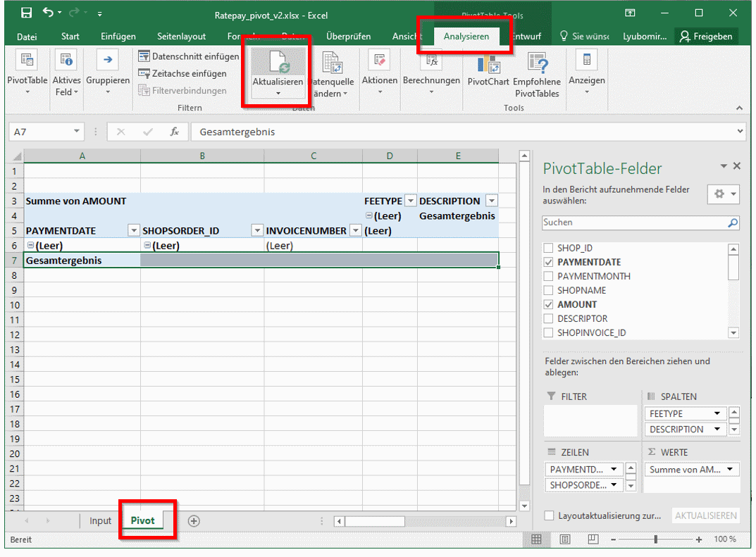
Task: Toggle the Layoutaktualisierung checkbox
Action: click(550, 515)
